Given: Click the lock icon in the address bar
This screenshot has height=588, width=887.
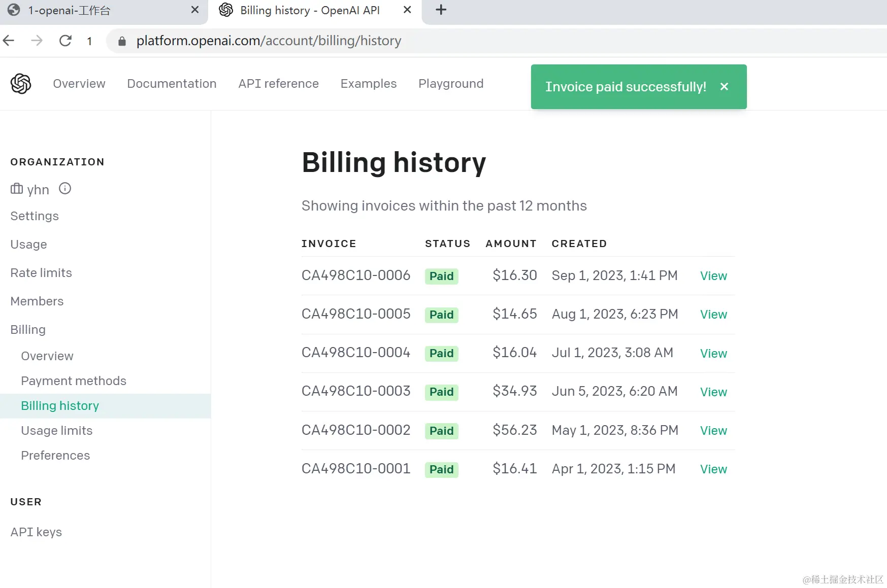Looking at the screenshot, I should click(122, 41).
